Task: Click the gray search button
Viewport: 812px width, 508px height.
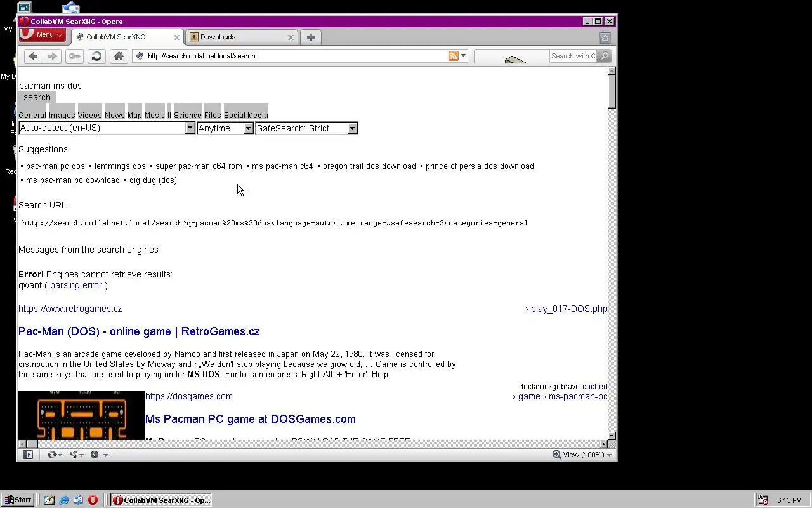Action: (37, 98)
